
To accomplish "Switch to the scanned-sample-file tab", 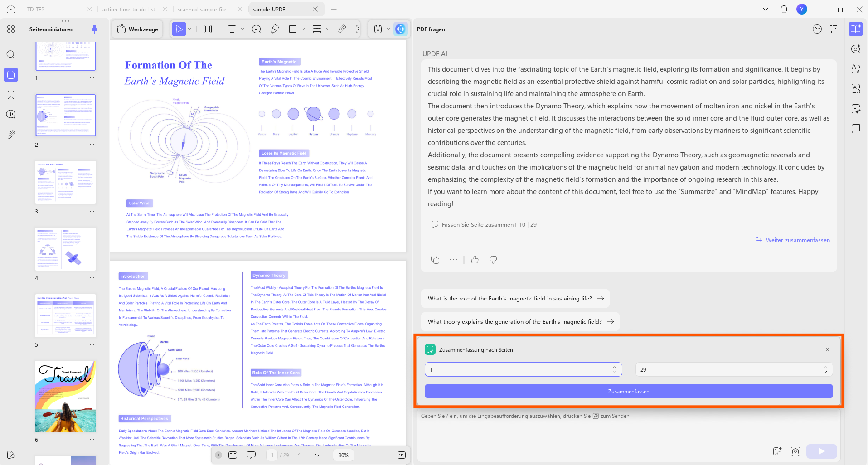I will [202, 9].
